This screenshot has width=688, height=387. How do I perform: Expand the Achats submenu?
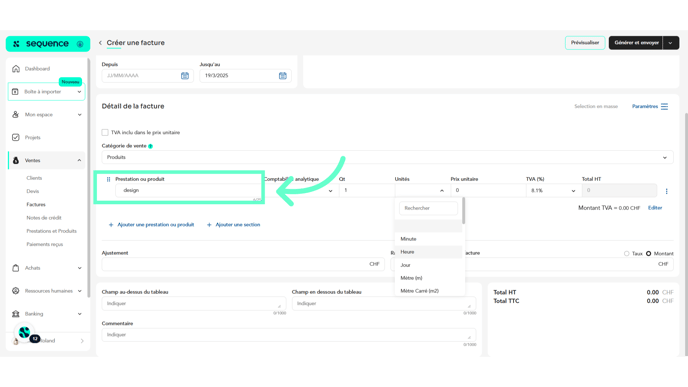coord(79,268)
